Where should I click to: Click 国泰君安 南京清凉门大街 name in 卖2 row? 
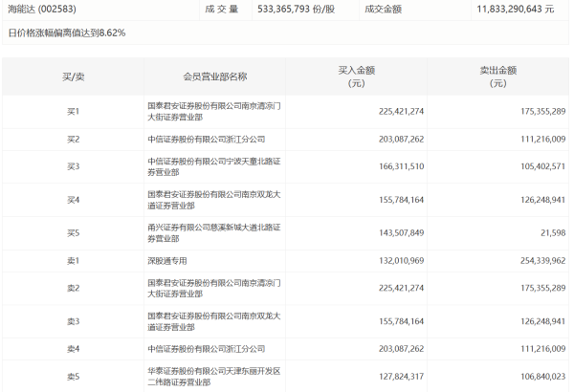coord(214,289)
